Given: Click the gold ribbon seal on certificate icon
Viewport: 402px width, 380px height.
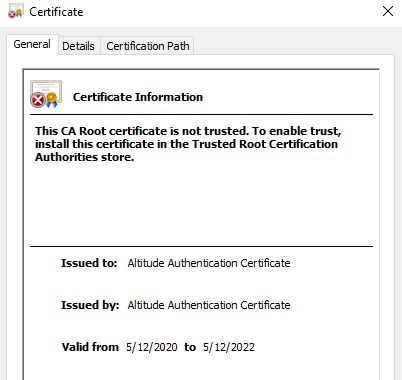Looking at the screenshot, I should pyautogui.click(x=52, y=100).
